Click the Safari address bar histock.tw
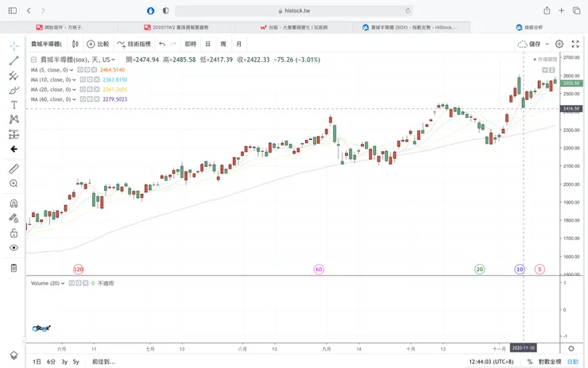The image size is (588, 368). [294, 10]
